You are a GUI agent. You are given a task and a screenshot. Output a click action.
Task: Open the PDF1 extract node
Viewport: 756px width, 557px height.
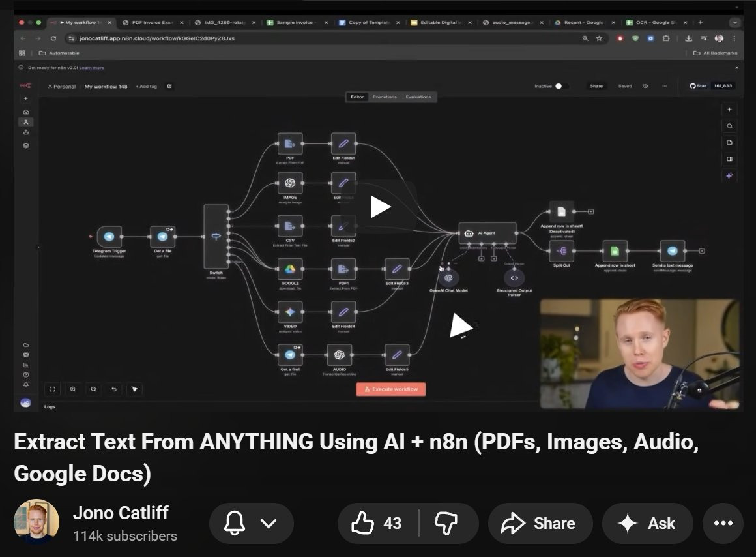343,269
